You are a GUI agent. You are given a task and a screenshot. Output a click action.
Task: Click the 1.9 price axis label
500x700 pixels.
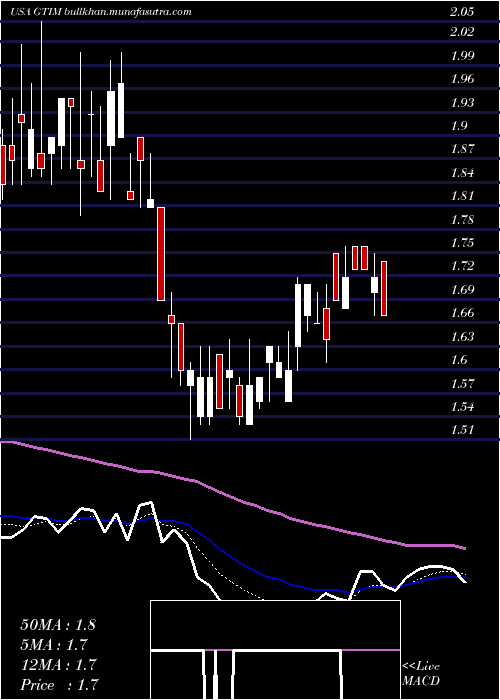coord(458,126)
